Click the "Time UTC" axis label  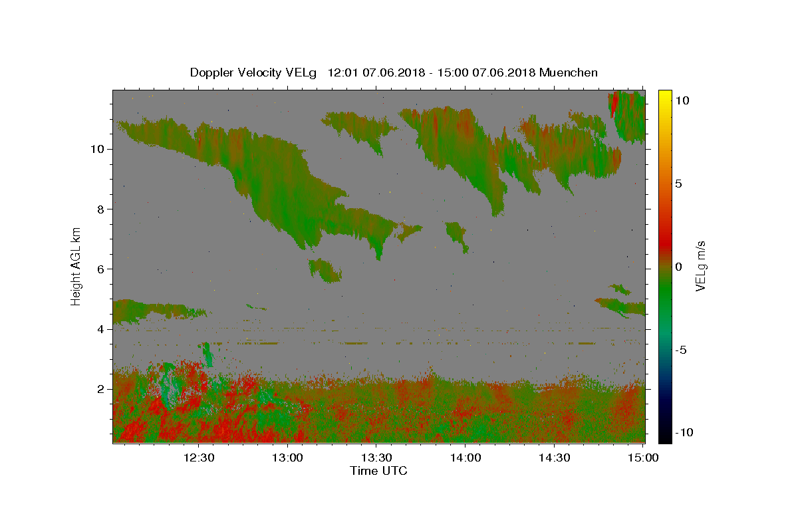pyautogui.click(x=378, y=471)
